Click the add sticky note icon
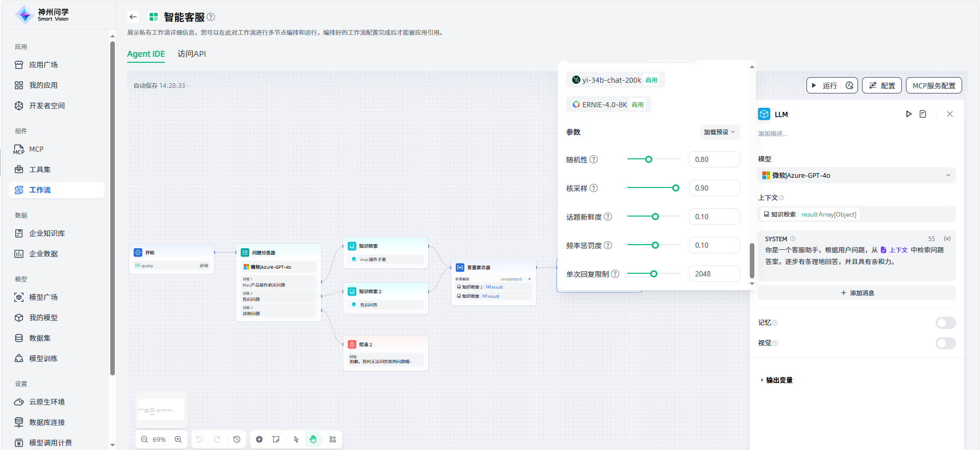Image resolution: width=980 pixels, height=450 pixels. pos(276,439)
